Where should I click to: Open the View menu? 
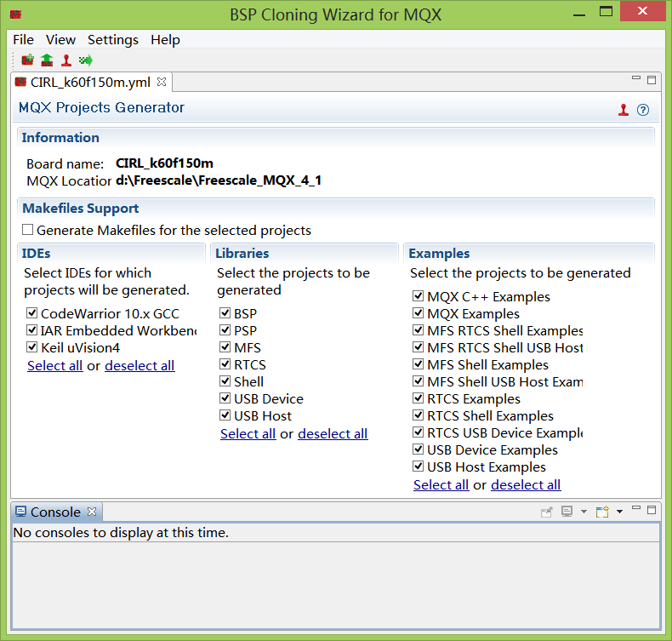61,39
